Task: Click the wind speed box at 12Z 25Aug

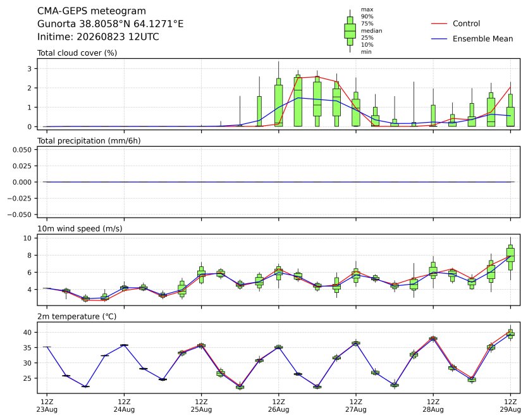Action: coord(201,274)
